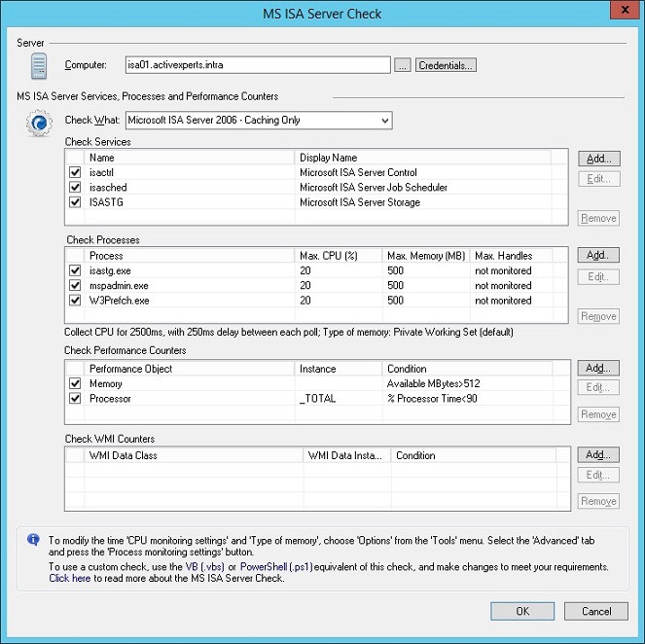The height and width of the screenshot is (644, 645).
Task: Toggle the isastg.exe process checkbox
Action: pyautogui.click(x=75, y=270)
